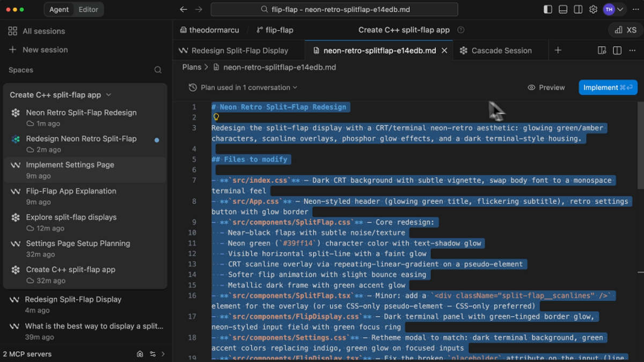Click the editor layout search icon in tab bar

[x=602, y=50]
